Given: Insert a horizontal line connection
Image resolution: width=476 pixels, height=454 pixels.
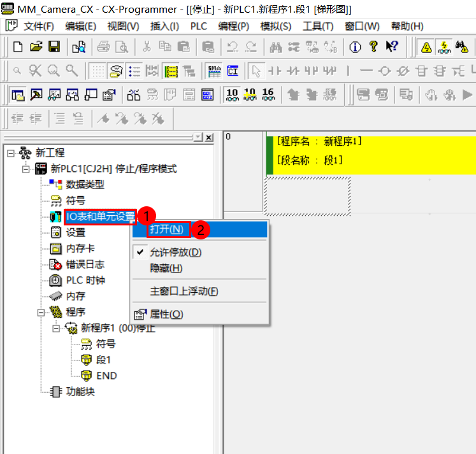Looking at the screenshot, I should pos(366,71).
